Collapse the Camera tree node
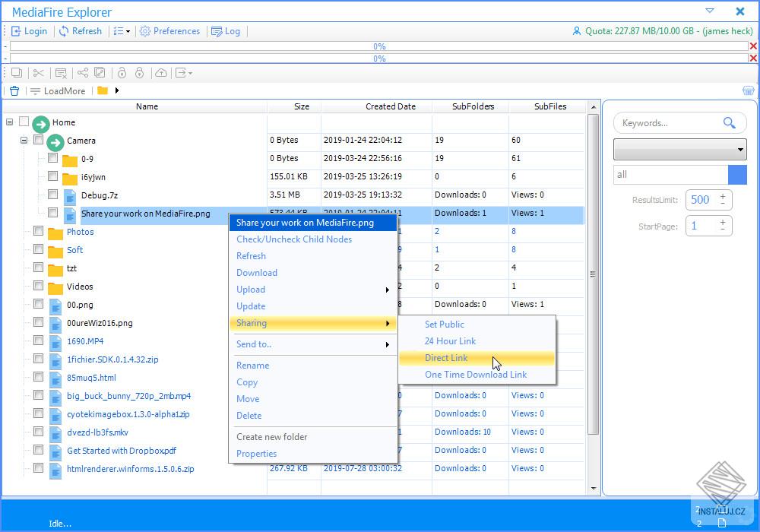This screenshot has width=760, height=532. (24, 140)
